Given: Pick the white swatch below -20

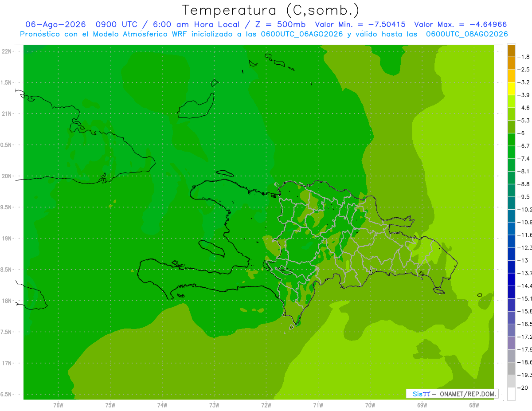Looking at the screenshot, I should pyautogui.click(x=511, y=394).
